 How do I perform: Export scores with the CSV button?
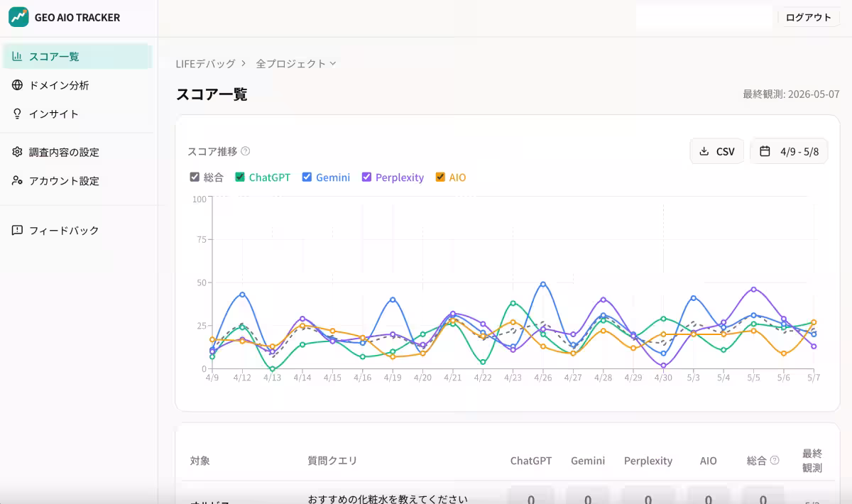(717, 151)
